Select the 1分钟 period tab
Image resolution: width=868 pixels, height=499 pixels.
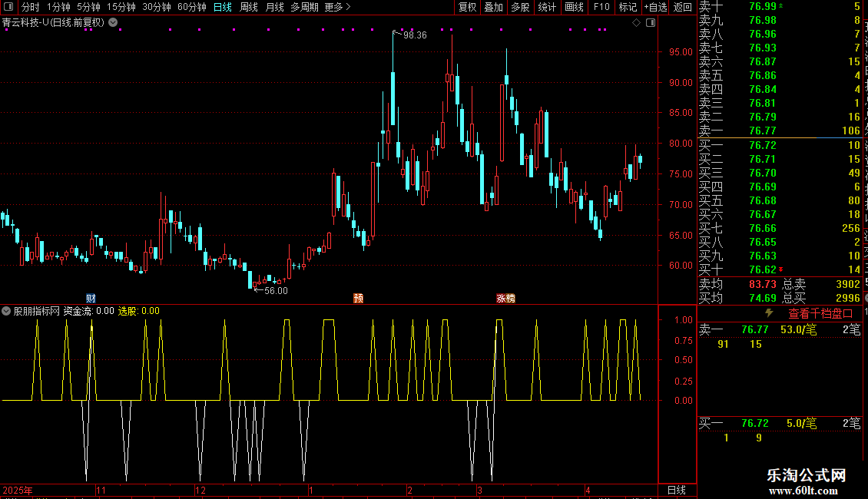click(x=58, y=7)
